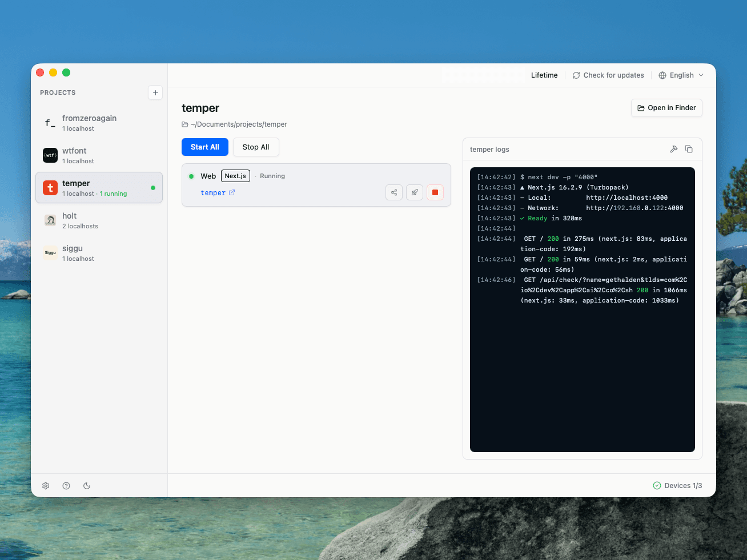The width and height of the screenshot is (747, 560).
Task: Open help question mark icon
Action: point(66,486)
